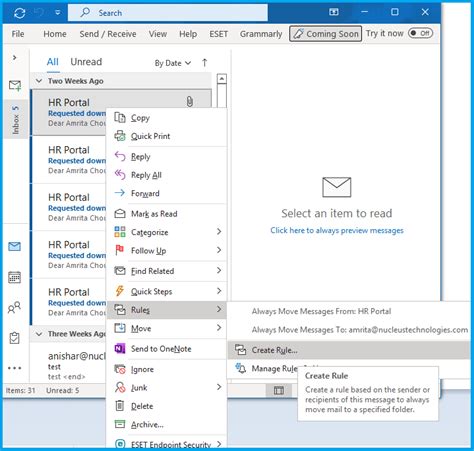
Task: Expand the Move submenu
Action: 166,328
